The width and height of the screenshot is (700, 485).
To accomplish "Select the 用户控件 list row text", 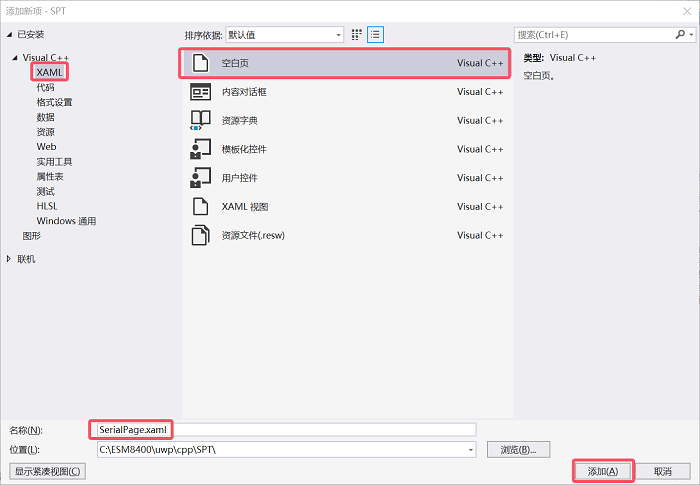I will point(239,178).
